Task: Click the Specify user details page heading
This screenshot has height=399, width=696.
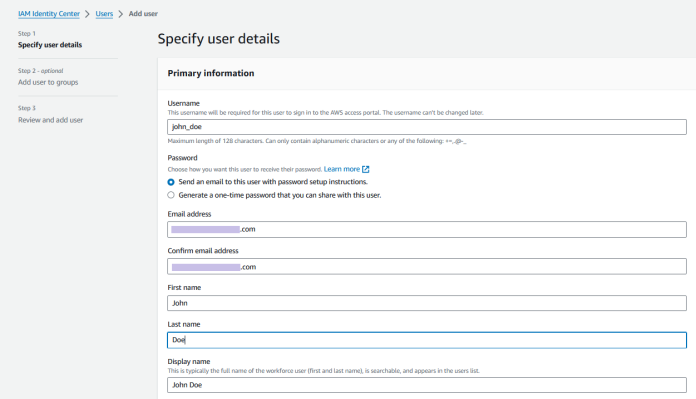Action: tap(218, 39)
